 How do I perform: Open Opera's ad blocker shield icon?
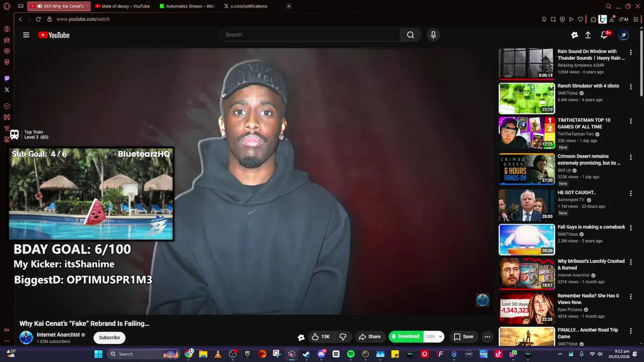pos(562,19)
